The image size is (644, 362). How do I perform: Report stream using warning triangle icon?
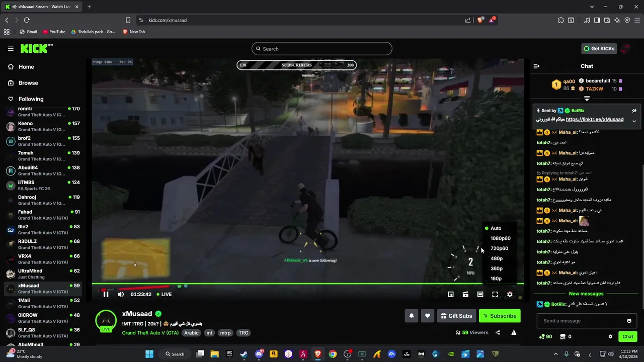click(514, 332)
